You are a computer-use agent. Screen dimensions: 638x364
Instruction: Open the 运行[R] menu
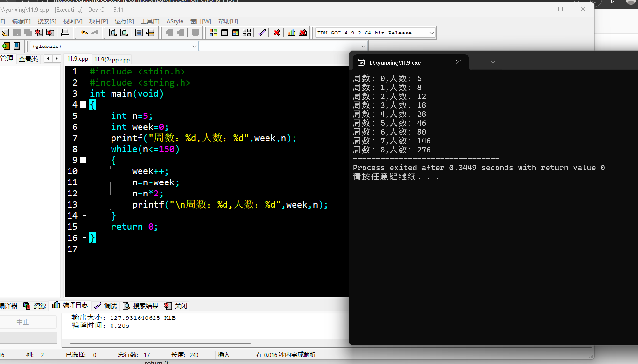click(x=124, y=21)
